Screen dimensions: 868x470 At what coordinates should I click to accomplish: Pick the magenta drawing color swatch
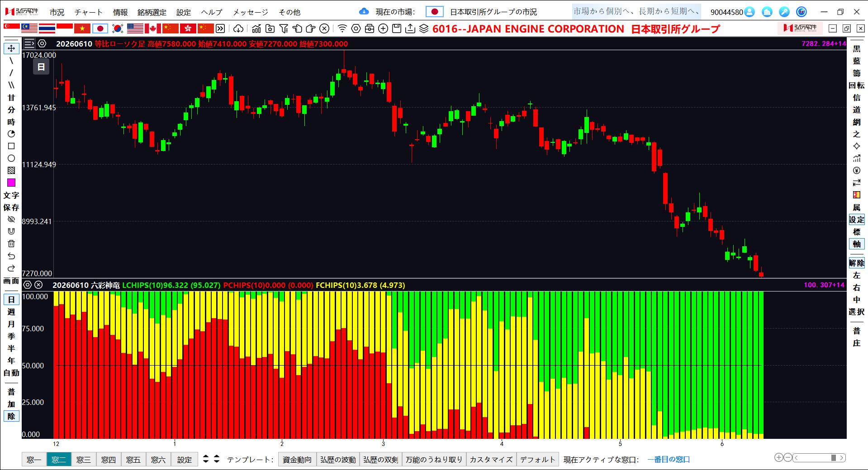[x=11, y=183]
